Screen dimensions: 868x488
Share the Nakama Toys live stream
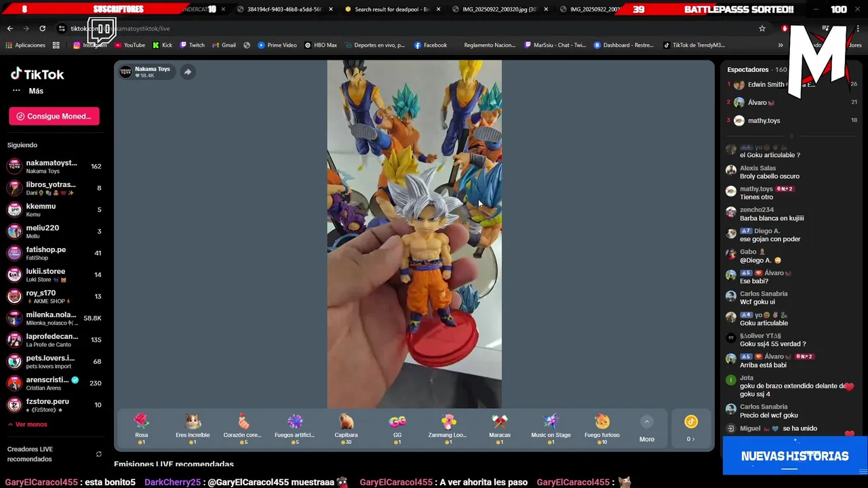[x=188, y=72]
